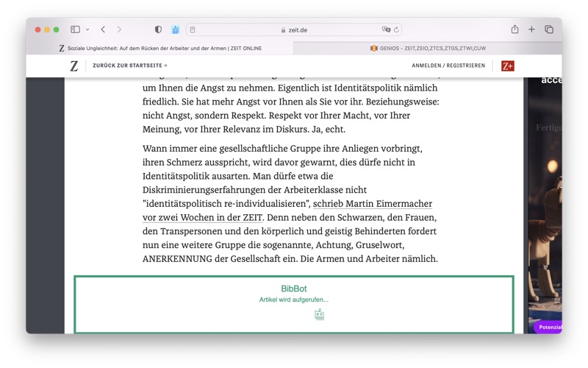Switch to the Soziale Ungleichheit tab
Image resolution: width=588 pixels, height=368 pixels.
click(160, 48)
